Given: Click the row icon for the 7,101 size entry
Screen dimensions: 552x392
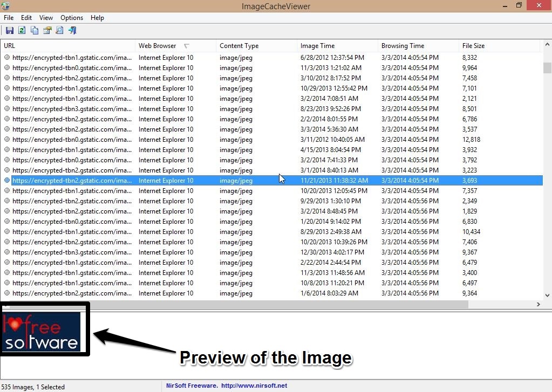Looking at the screenshot, I should pos(7,88).
